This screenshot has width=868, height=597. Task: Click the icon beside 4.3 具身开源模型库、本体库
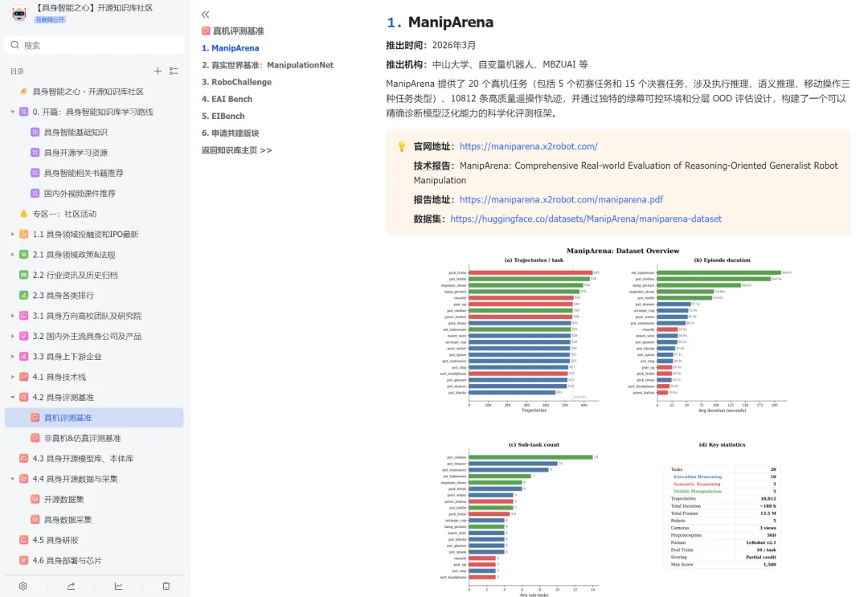[24, 459]
